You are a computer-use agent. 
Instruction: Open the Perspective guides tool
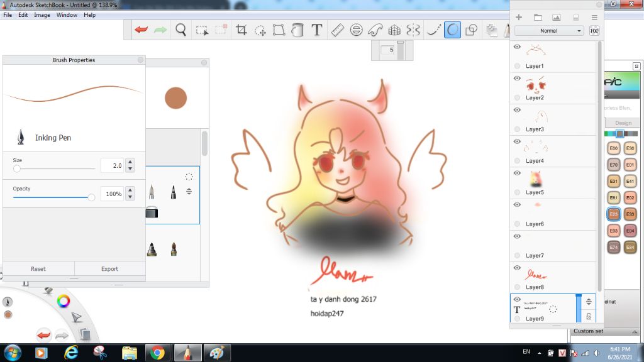click(x=394, y=30)
